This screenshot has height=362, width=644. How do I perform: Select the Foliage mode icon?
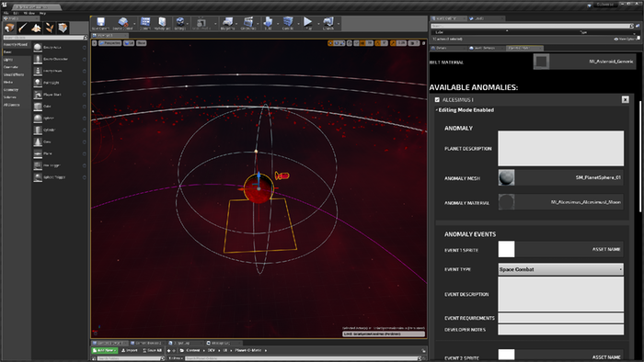(x=50, y=28)
